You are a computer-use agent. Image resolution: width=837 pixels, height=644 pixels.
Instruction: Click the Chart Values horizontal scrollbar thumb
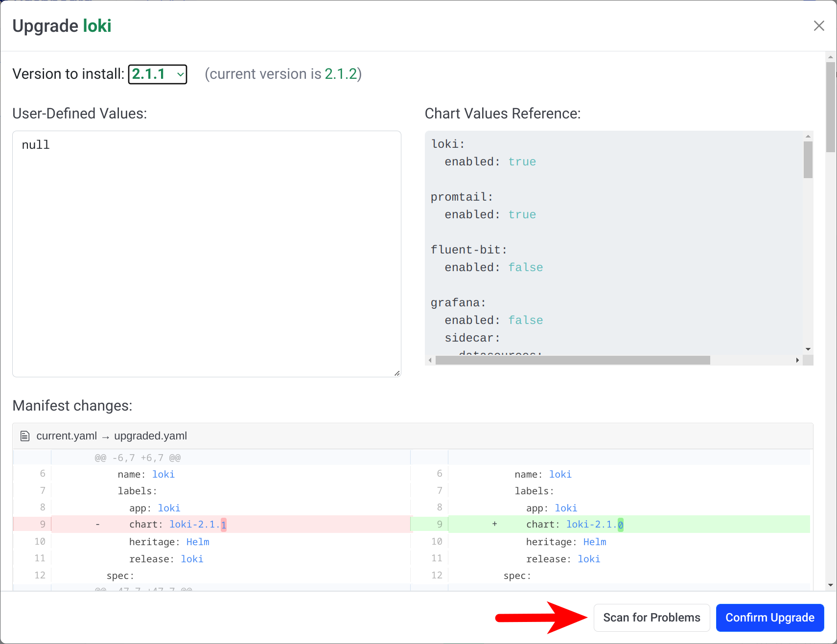(573, 360)
